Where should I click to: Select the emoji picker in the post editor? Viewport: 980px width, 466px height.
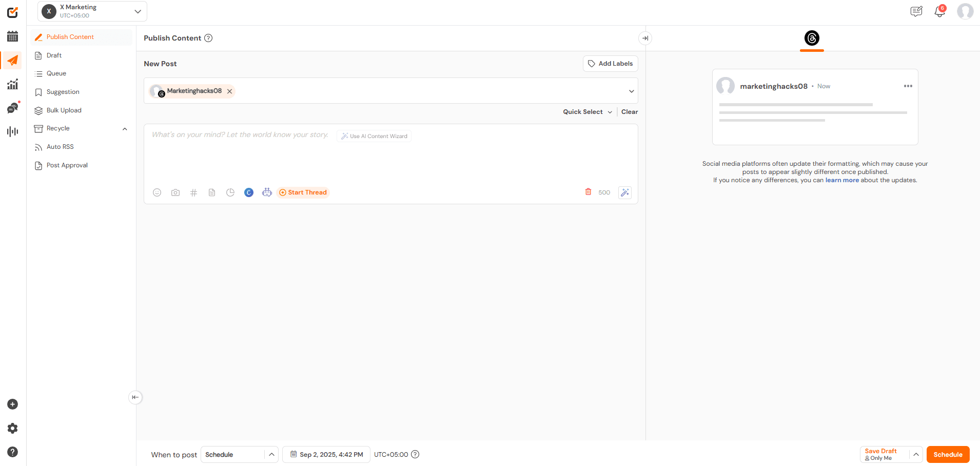(157, 192)
